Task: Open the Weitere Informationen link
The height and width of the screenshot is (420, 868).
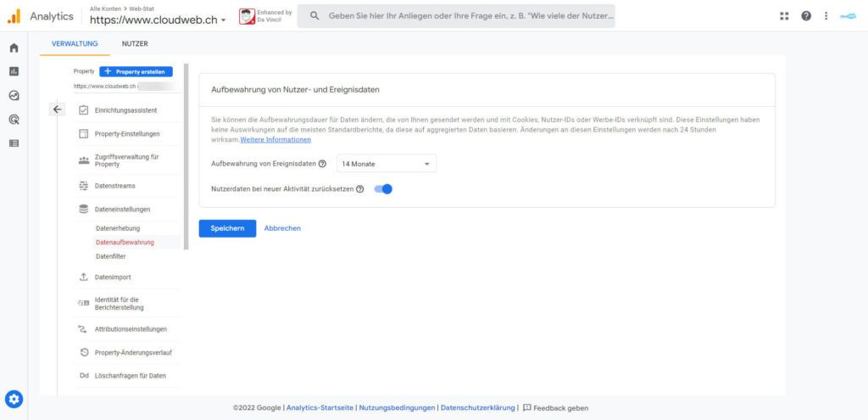Action: pyautogui.click(x=275, y=140)
